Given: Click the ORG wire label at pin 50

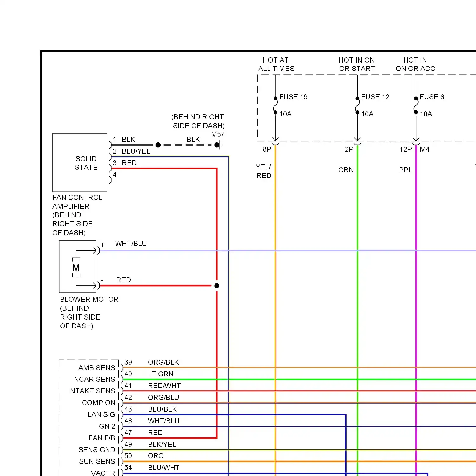Looking at the screenshot, I should click(x=156, y=456).
